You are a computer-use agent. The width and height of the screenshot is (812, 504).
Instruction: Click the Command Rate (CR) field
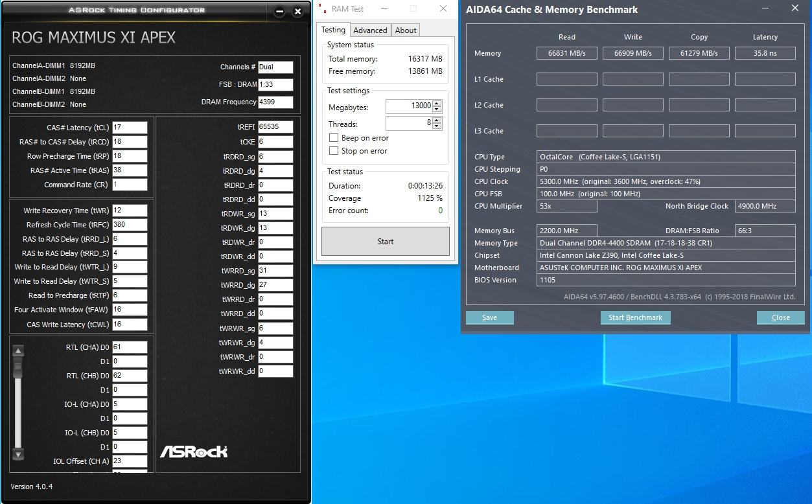pos(130,185)
